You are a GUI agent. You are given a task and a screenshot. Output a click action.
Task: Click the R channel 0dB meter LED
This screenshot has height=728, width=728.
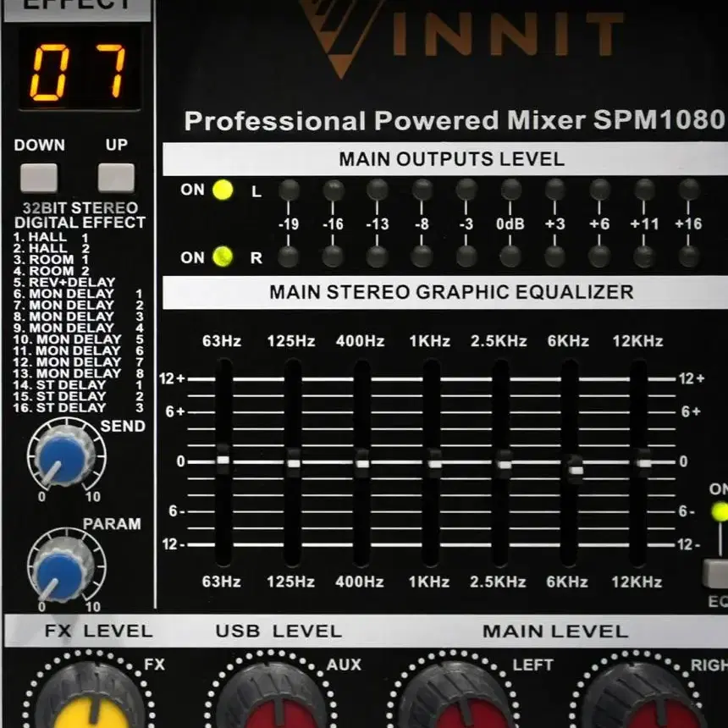coord(510,256)
